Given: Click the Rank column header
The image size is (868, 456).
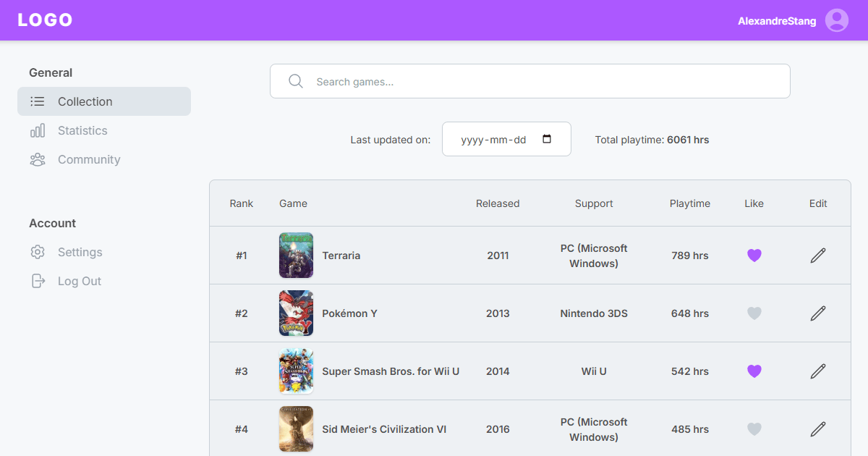Looking at the screenshot, I should click(242, 203).
